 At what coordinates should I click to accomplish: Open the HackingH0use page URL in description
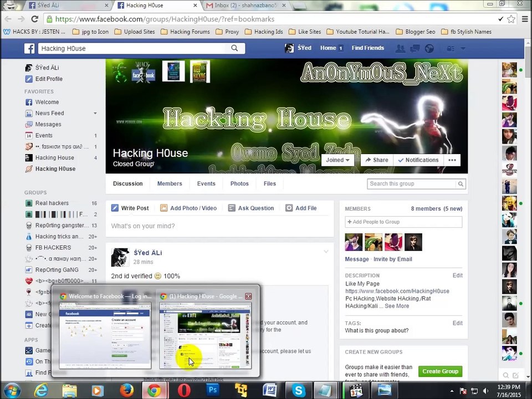(x=397, y=291)
